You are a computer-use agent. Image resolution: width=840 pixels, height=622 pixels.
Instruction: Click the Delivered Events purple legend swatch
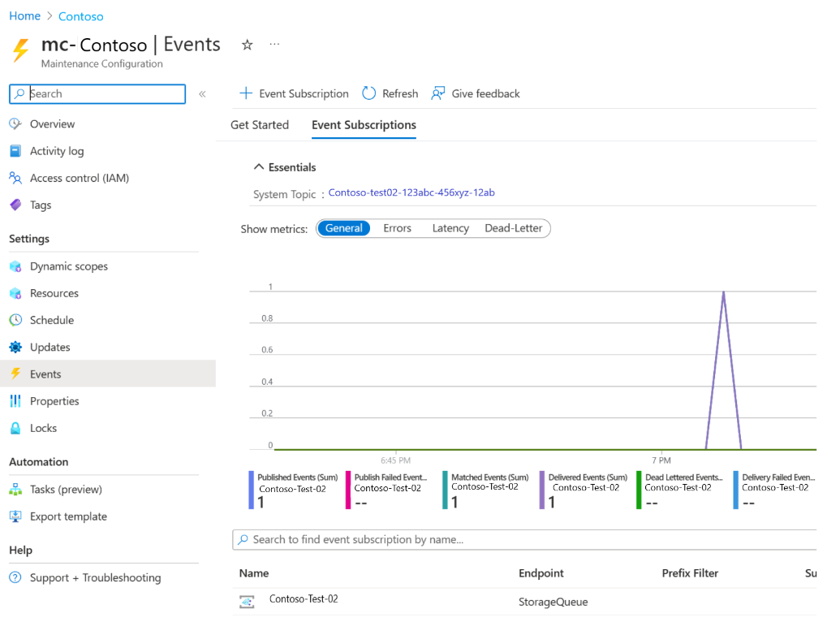point(542,490)
